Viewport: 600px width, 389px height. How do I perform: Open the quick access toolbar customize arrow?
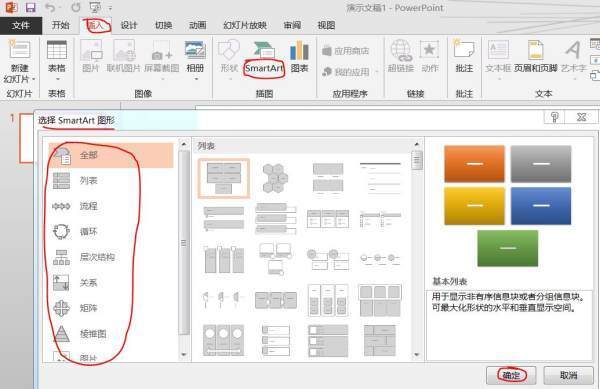tap(110, 8)
